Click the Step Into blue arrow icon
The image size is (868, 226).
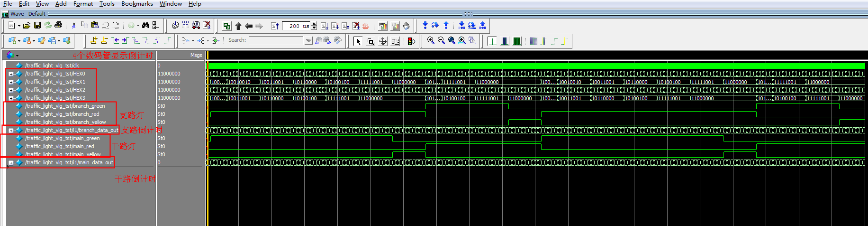tap(425, 26)
